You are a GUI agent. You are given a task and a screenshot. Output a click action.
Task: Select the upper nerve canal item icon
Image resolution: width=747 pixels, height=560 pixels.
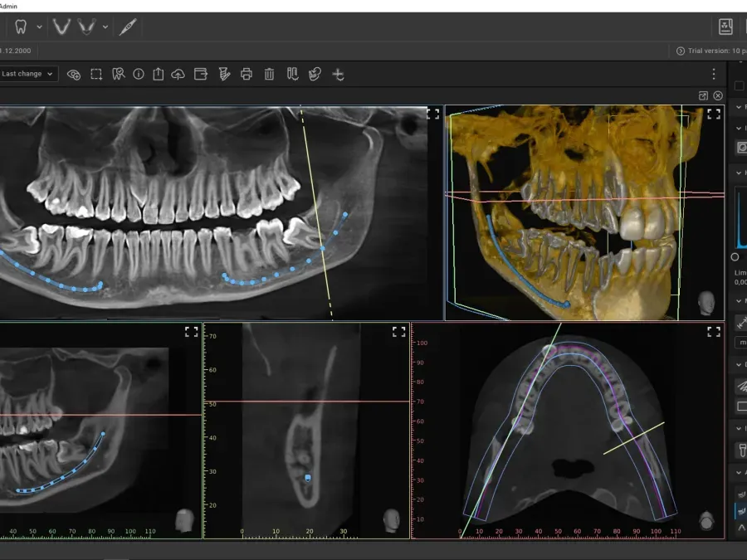click(741, 494)
